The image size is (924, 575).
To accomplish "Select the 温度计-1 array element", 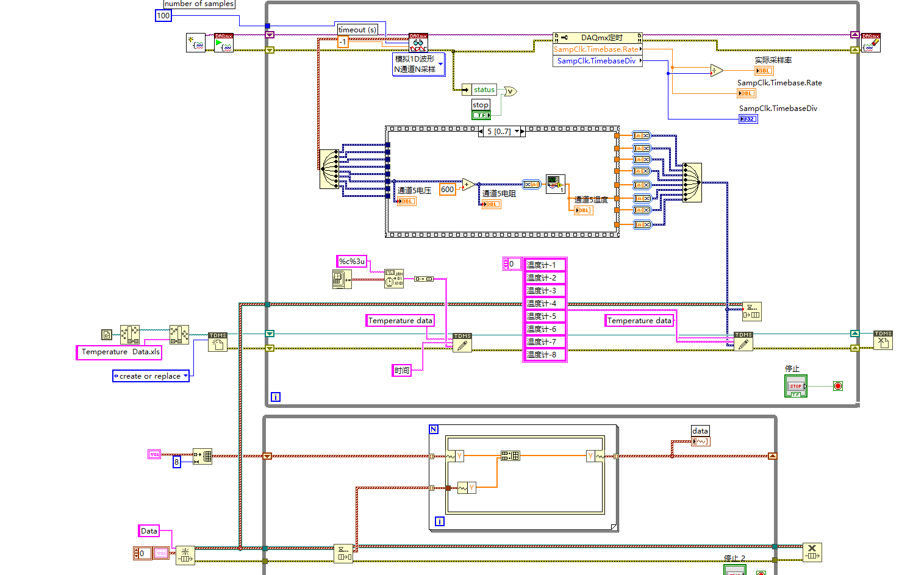I will coord(545,265).
